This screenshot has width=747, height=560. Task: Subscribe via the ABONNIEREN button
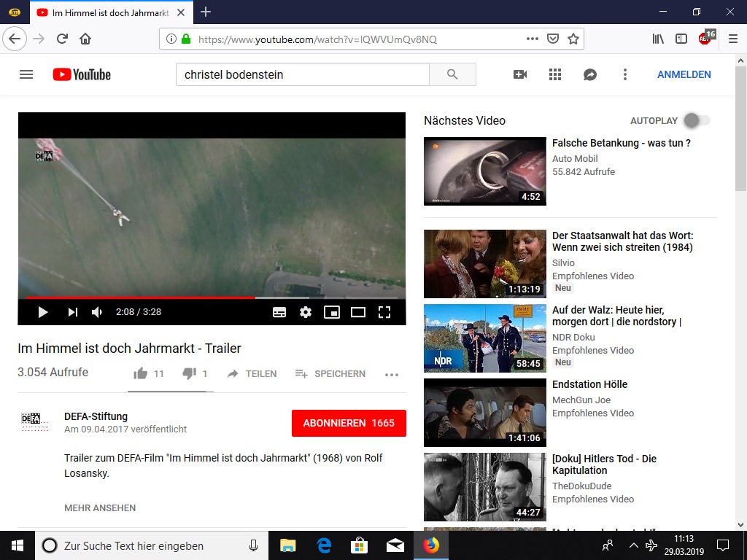point(349,423)
